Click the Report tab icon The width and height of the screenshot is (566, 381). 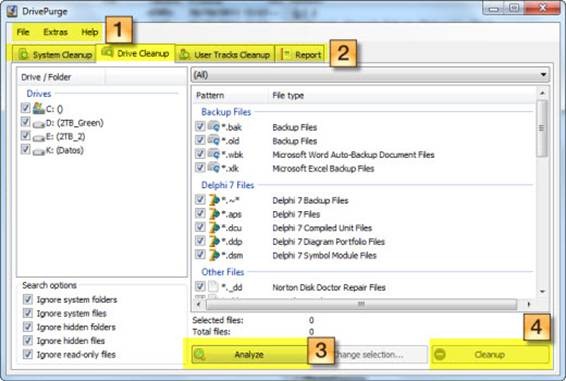click(x=286, y=55)
